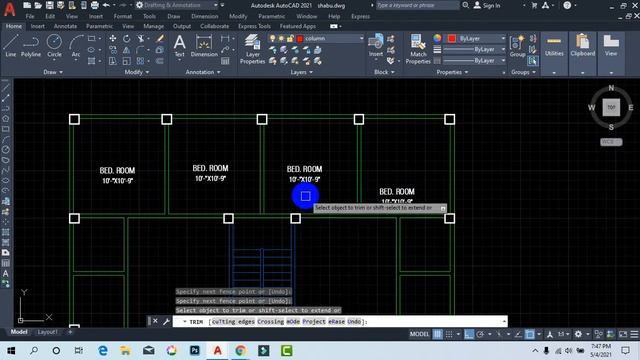Expand the Layers panel
The image size is (640, 360).
point(302,72)
